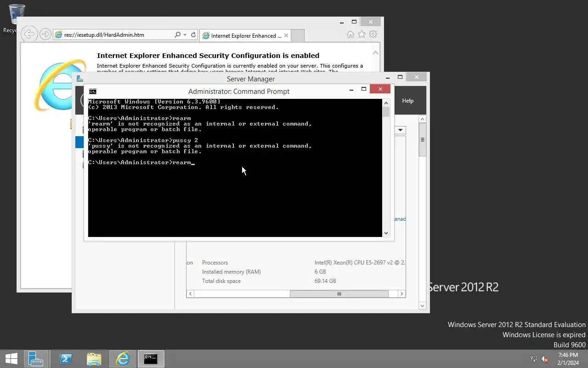Open the Help menu in Server Manager
The image size is (588, 368).
pyautogui.click(x=408, y=101)
